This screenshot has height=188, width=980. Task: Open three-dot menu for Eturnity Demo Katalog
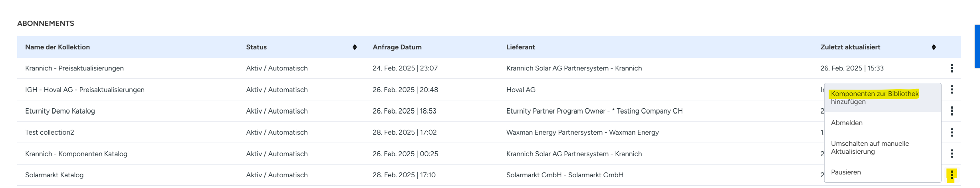(952, 111)
